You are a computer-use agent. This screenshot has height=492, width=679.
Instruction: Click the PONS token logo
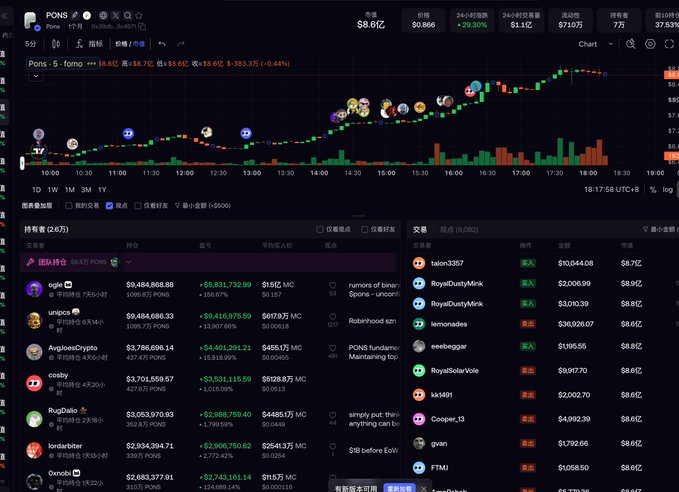[31, 21]
